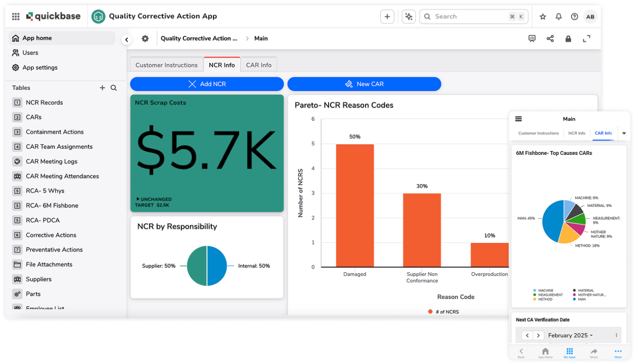Click the help question mark icon
This screenshot has width=635, height=364.
click(x=574, y=16)
